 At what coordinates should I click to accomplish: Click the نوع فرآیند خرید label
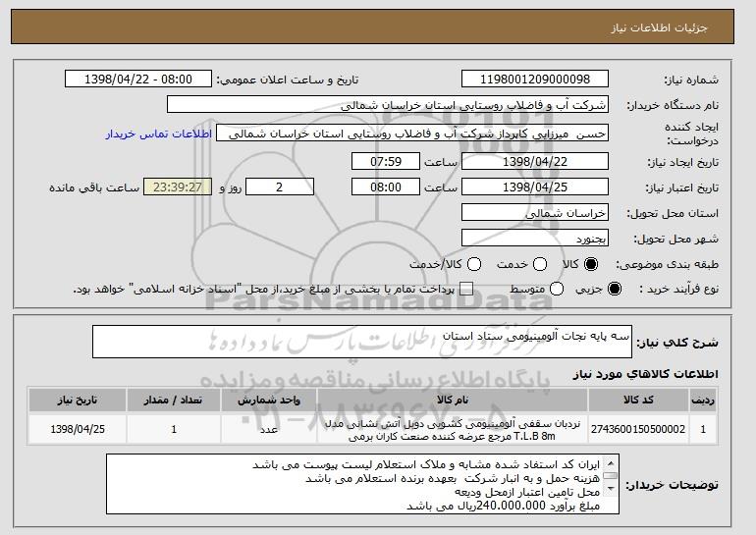tap(678, 290)
